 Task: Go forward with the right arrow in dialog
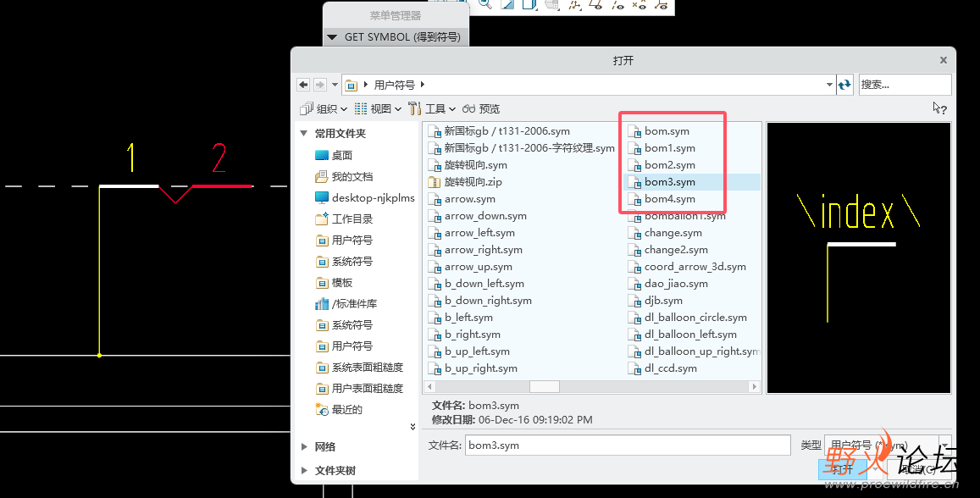(319, 85)
